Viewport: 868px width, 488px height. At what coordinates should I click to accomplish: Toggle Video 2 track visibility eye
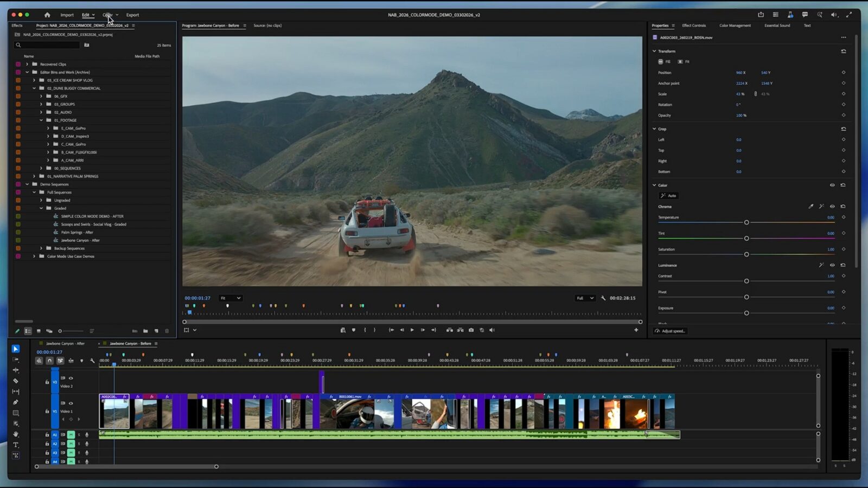(71, 378)
